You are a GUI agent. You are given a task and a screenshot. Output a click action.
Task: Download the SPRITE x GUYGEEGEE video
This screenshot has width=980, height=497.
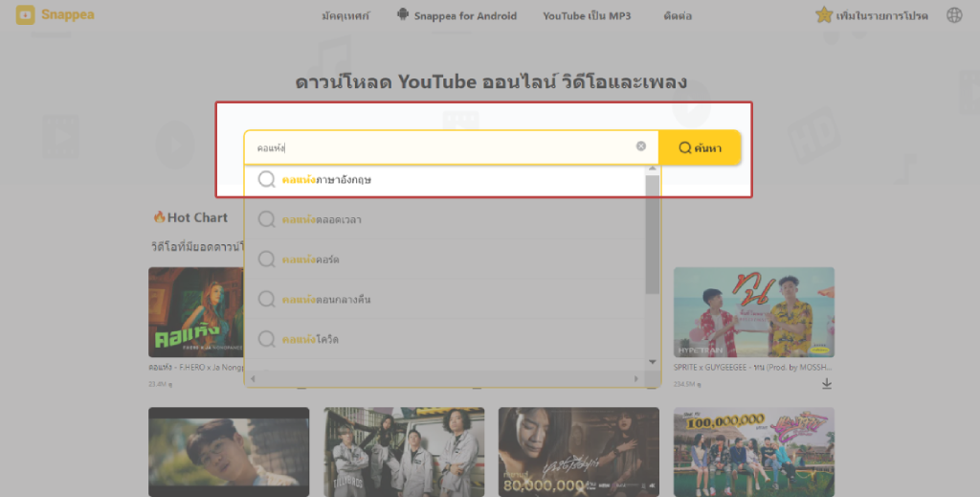[x=827, y=384]
